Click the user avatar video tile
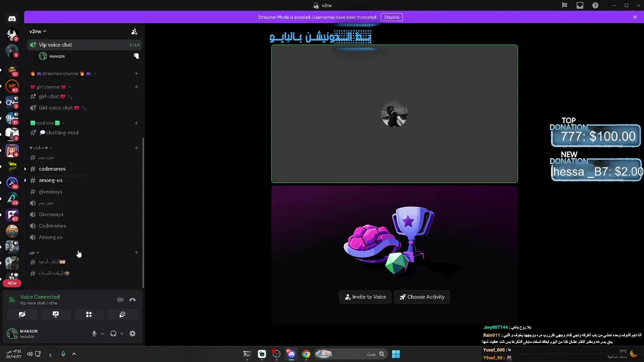Image resolution: width=644 pixels, height=362 pixels. click(x=394, y=114)
